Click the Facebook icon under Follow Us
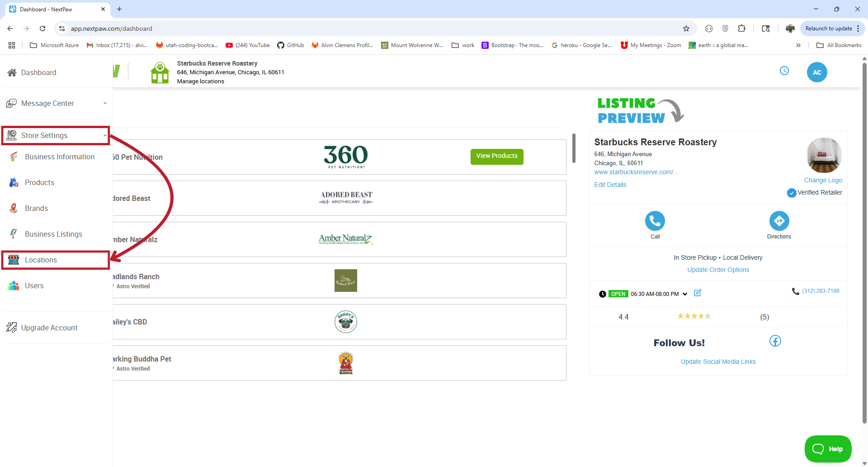868x467 pixels. coord(775,341)
